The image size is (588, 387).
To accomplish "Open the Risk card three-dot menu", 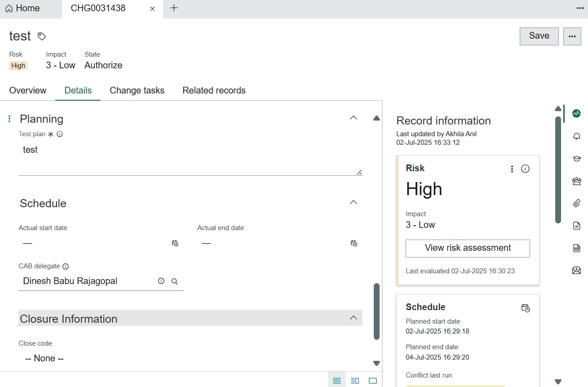I will 512,169.
